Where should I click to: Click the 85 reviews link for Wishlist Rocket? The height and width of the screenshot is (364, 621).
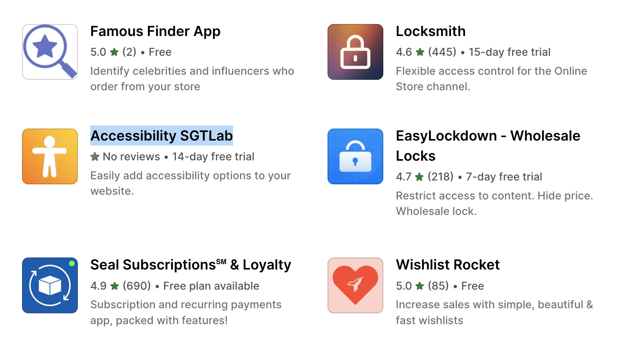point(438,286)
